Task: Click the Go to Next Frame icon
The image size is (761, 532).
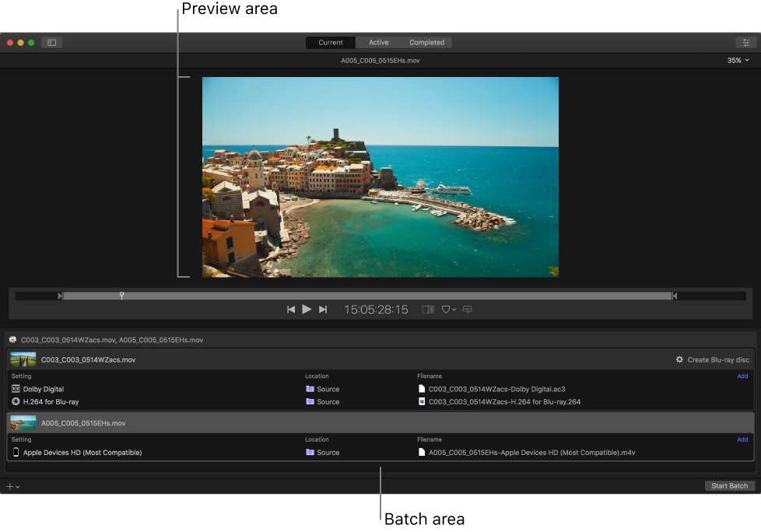Action: [323, 309]
